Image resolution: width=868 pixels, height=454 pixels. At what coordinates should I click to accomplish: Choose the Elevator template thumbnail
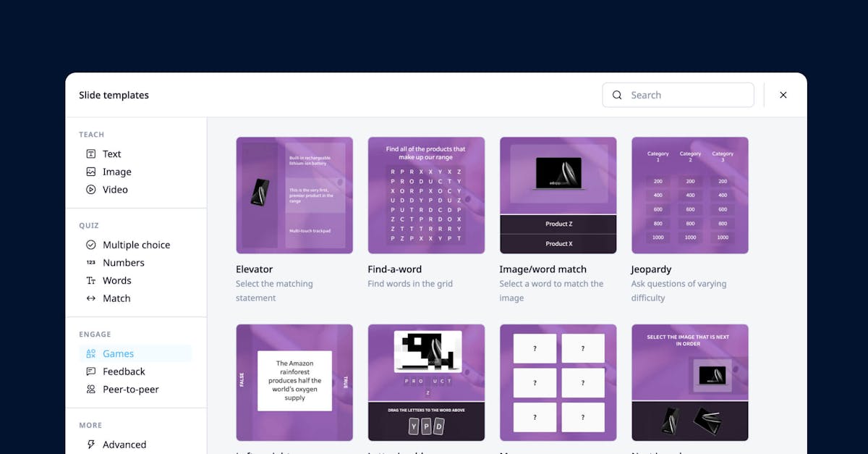(294, 196)
